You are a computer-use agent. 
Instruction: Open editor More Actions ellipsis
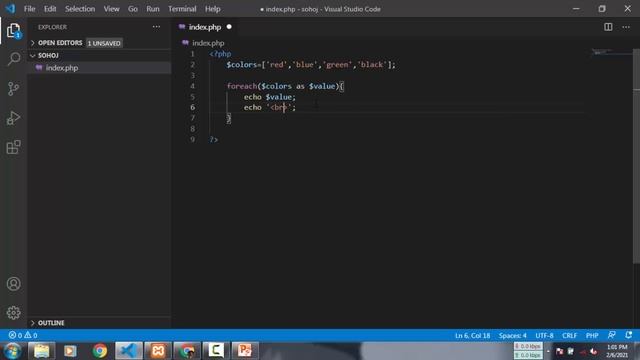[626, 27]
